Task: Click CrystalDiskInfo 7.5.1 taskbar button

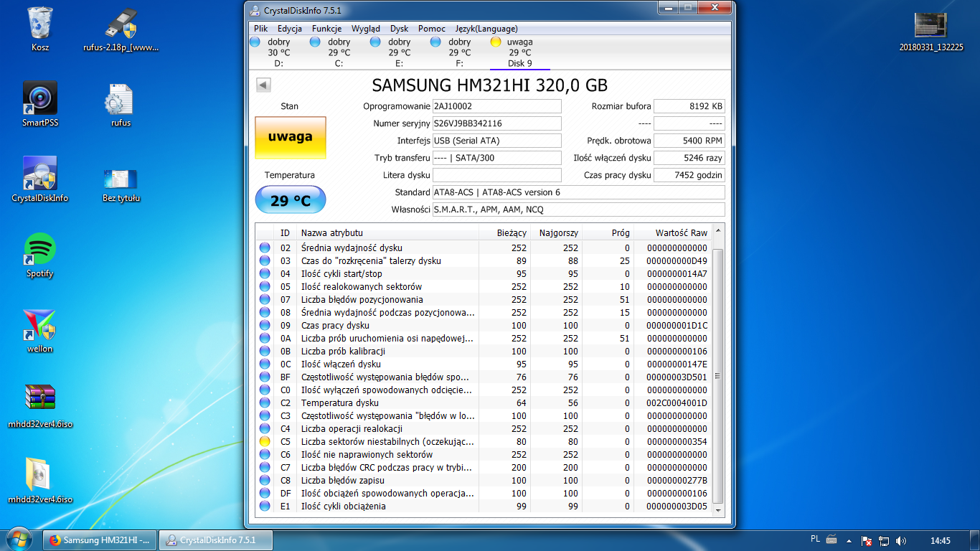Action: [215, 540]
